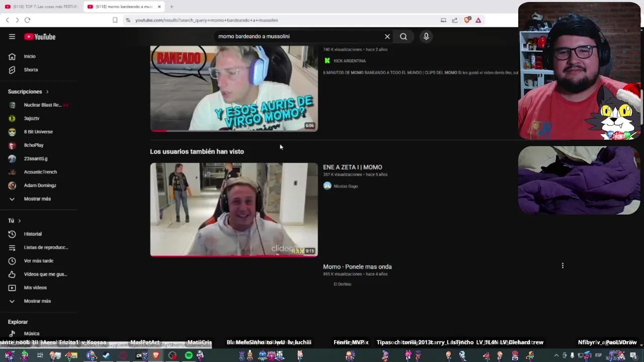Open Vídeos que me gustan
The height and width of the screenshot is (362, 644).
click(45, 274)
